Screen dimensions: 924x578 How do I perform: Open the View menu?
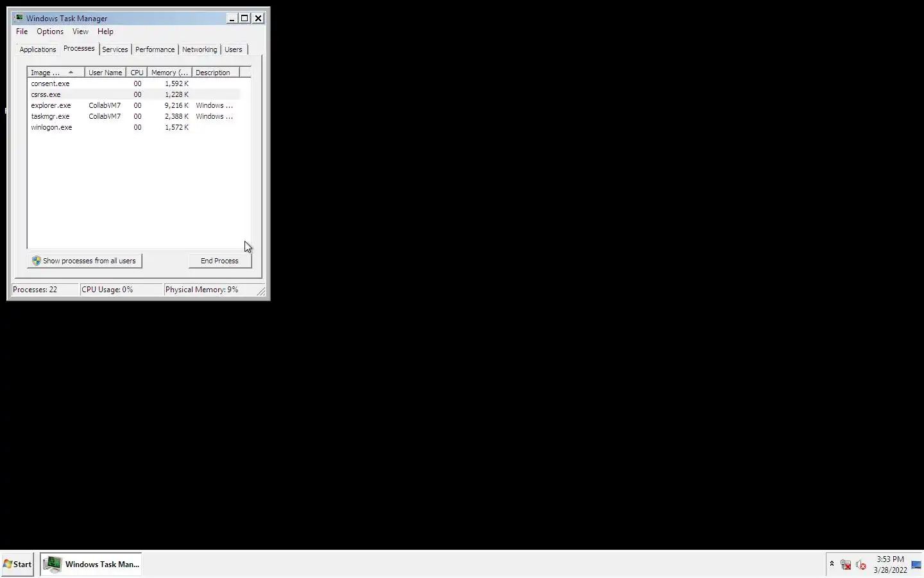[x=80, y=31]
